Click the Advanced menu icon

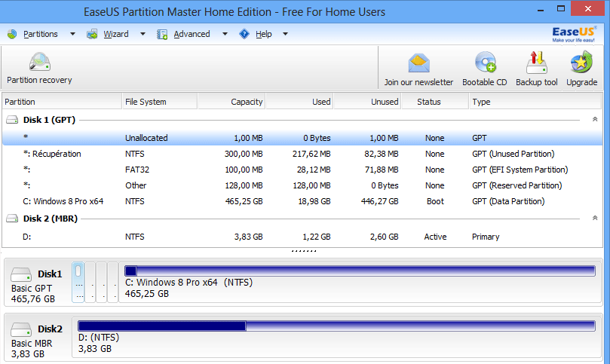coord(162,34)
